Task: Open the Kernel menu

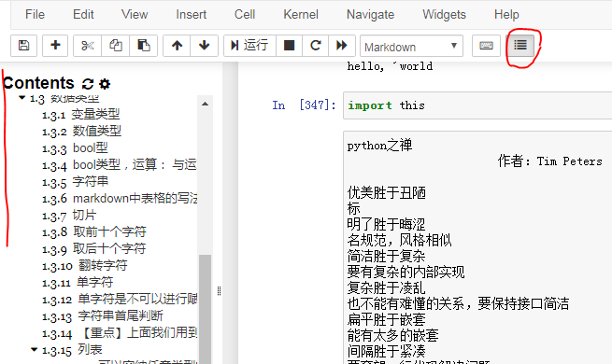Action: click(x=301, y=14)
